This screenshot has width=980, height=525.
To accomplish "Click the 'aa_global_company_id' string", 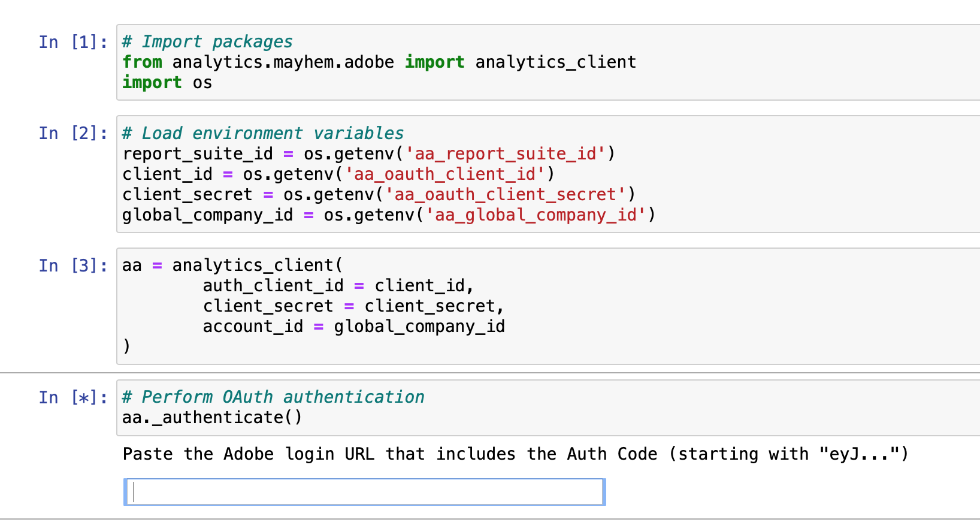I will [x=536, y=215].
